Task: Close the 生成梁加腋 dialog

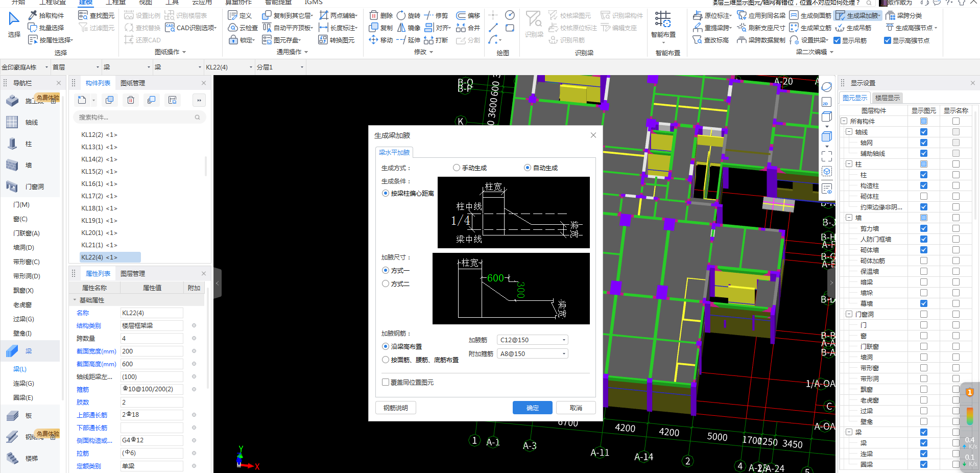Action: point(593,135)
